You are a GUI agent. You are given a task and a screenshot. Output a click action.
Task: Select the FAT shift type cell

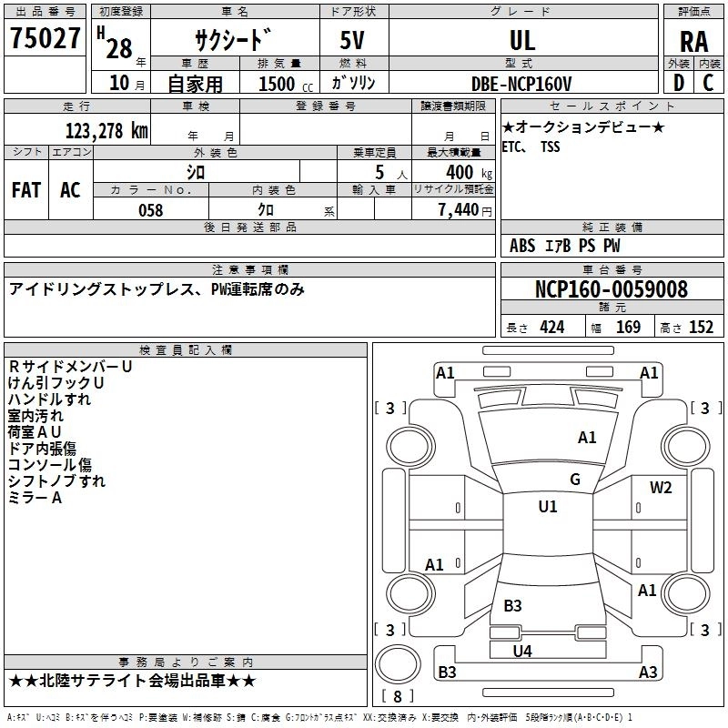click(x=25, y=190)
